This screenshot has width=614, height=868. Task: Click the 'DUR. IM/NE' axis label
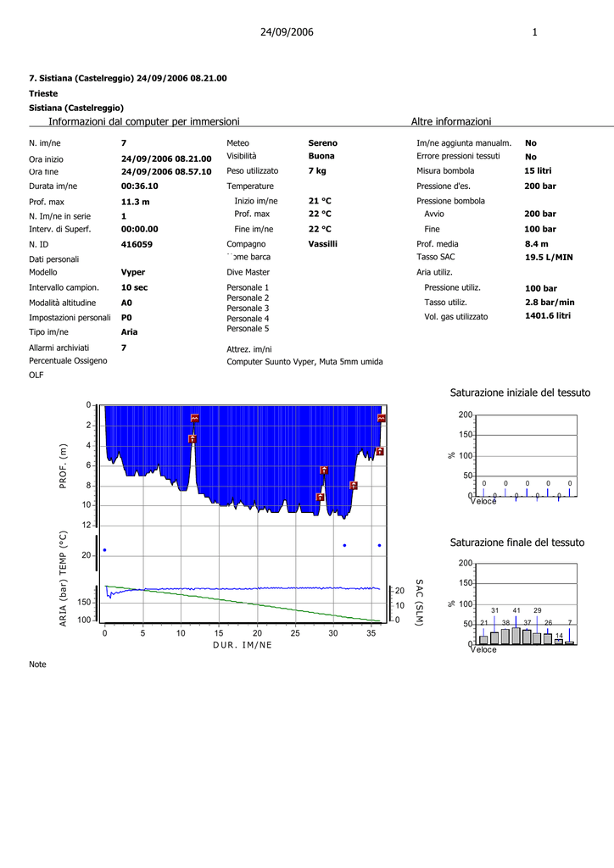coord(243,645)
